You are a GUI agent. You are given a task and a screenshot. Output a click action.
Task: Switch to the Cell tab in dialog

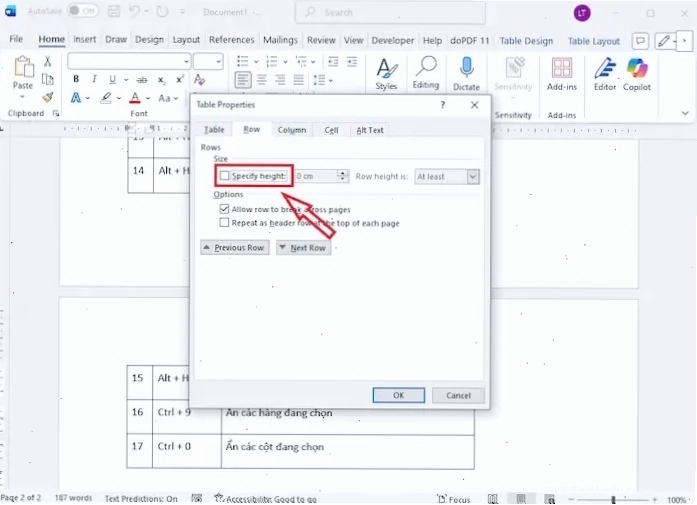pyautogui.click(x=331, y=130)
